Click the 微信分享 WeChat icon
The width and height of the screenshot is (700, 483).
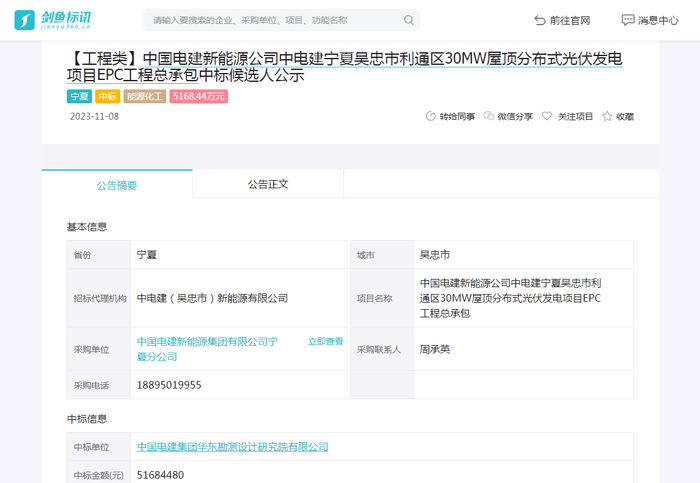[x=489, y=116]
